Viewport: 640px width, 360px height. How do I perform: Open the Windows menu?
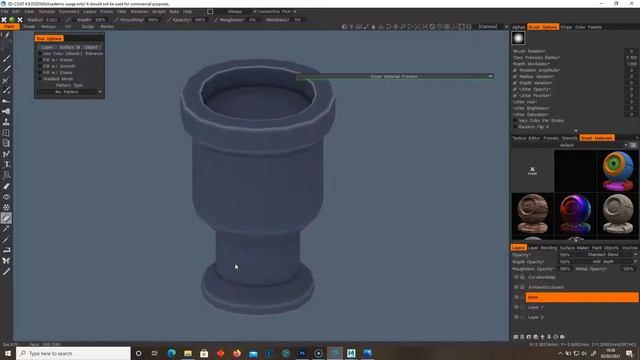pyautogui.click(x=139, y=11)
